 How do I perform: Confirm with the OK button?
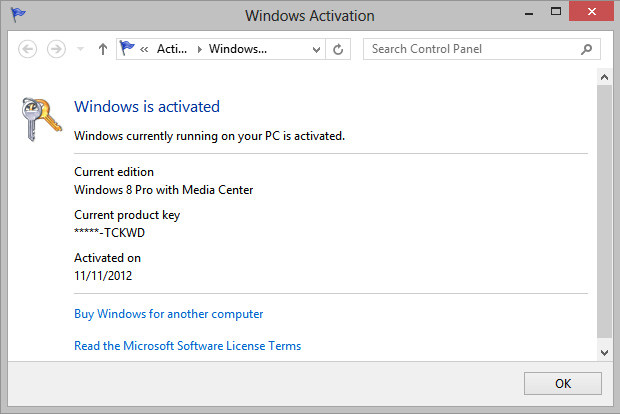click(563, 384)
